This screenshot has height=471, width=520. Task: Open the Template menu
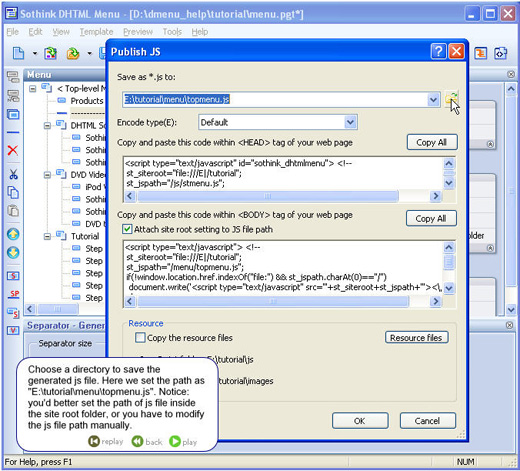click(96, 32)
